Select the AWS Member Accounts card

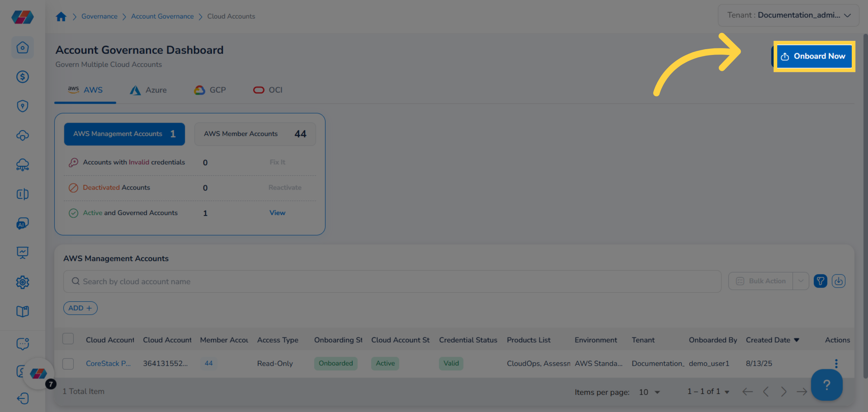pos(255,134)
